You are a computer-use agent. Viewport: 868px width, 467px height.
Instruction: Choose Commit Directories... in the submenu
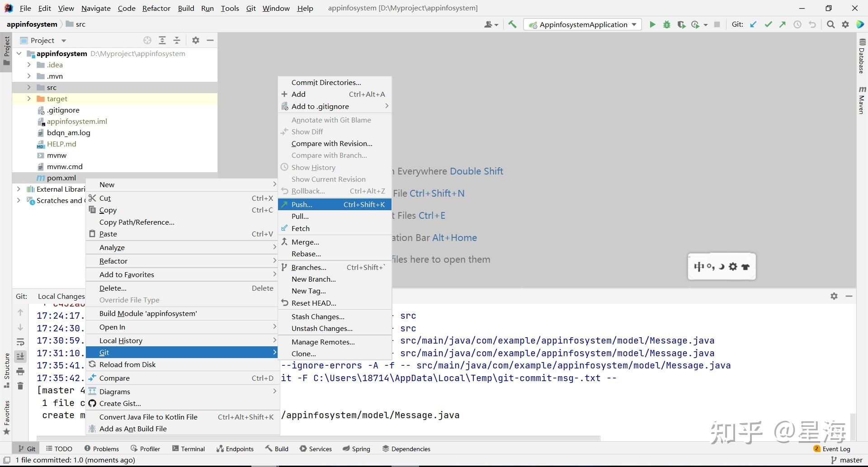[335, 82]
